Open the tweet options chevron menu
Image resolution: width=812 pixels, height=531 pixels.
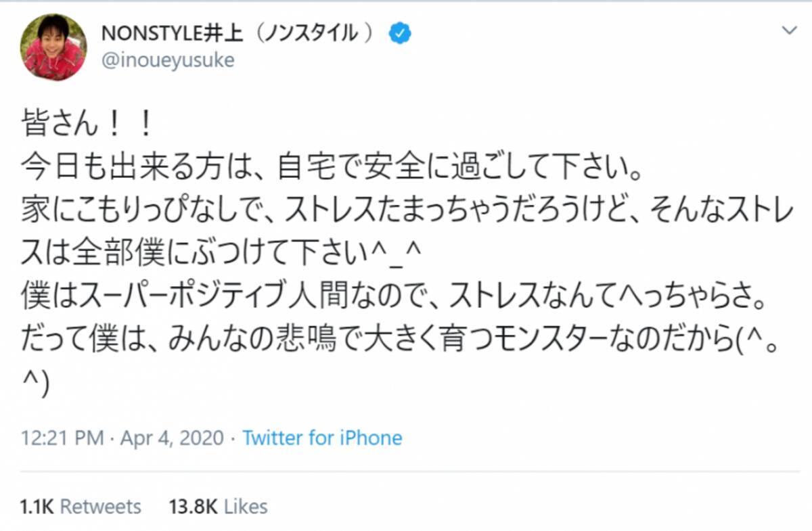(x=789, y=30)
